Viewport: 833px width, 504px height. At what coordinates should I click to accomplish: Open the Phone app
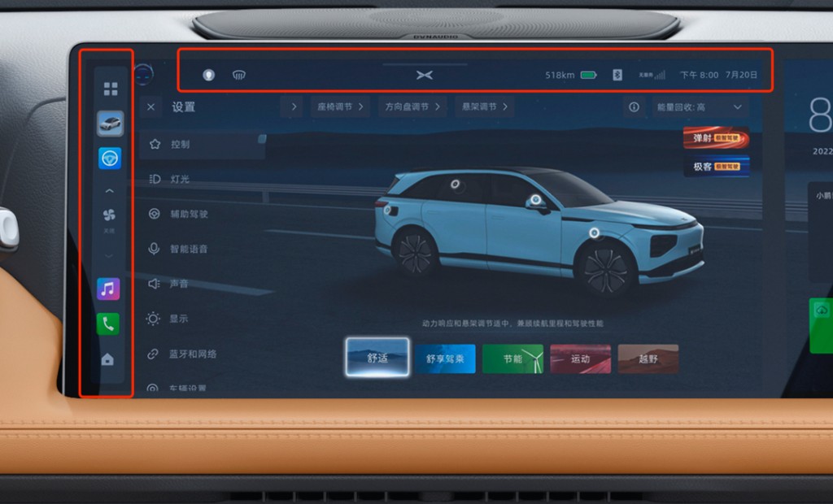point(108,324)
